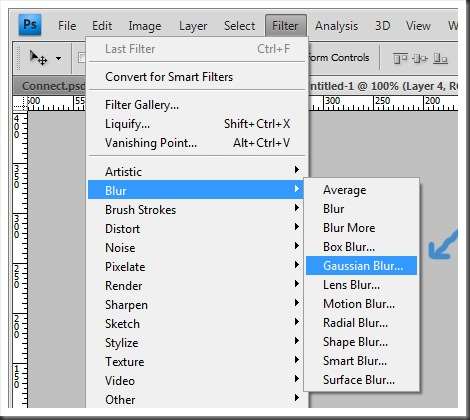Open the Radial Blur dialog

pos(362,323)
